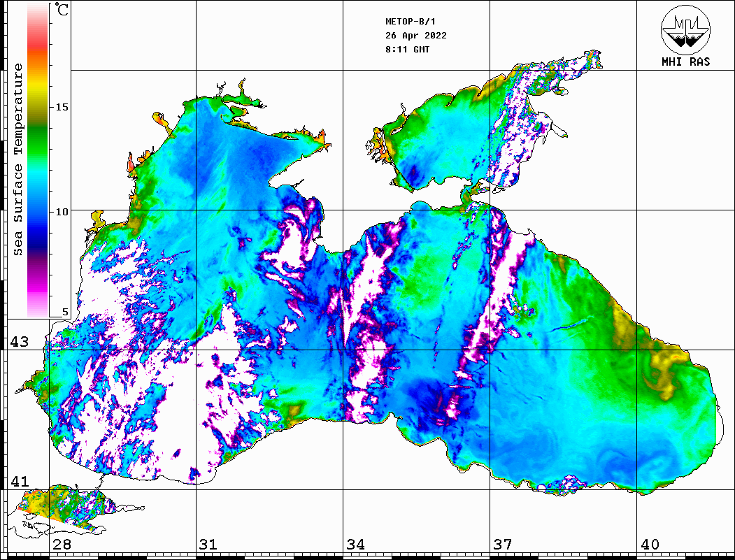735x560 pixels.
Task: Click latitude label '41'
Action: point(20,481)
